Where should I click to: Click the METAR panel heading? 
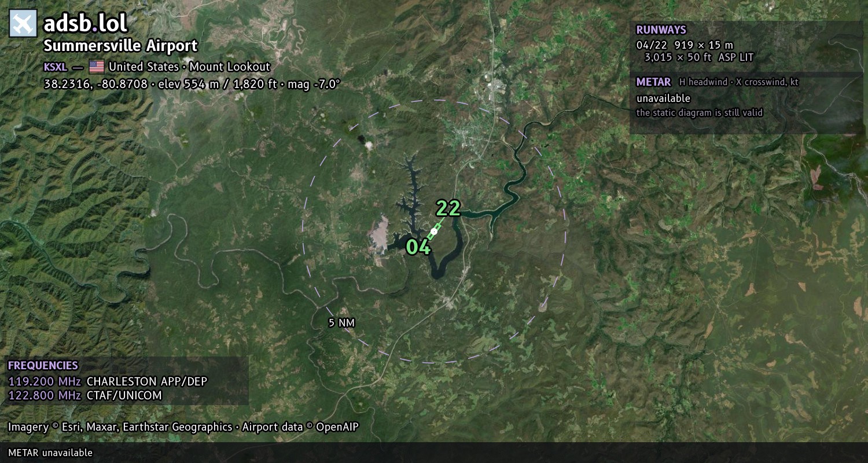point(653,82)
